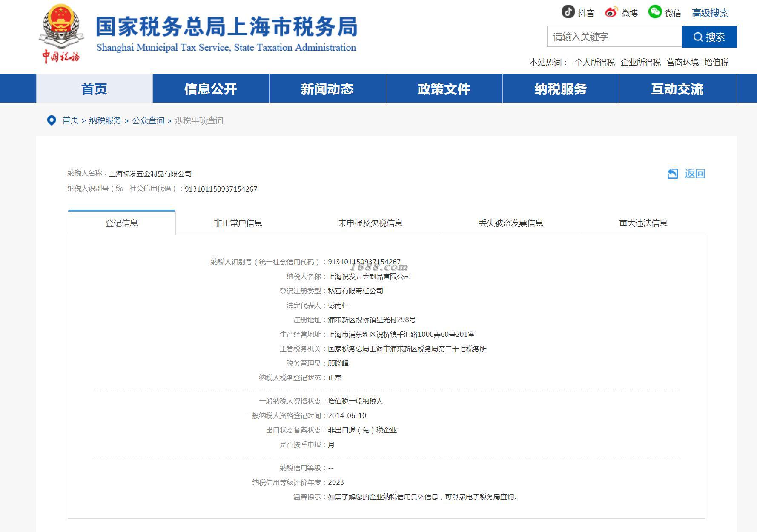Click credit evaluation year 2023

pyautogui.click(x=336, y=483)
